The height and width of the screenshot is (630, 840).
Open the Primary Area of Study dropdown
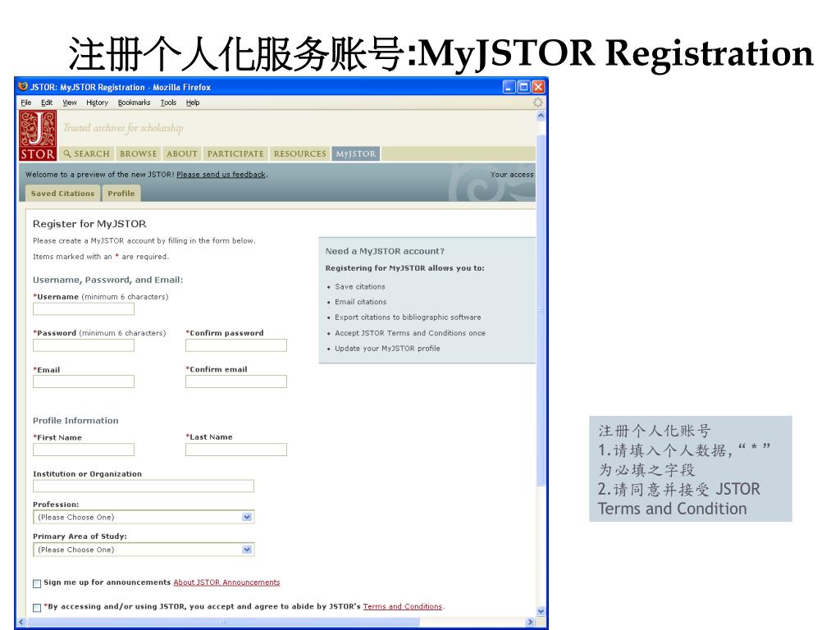144,550
